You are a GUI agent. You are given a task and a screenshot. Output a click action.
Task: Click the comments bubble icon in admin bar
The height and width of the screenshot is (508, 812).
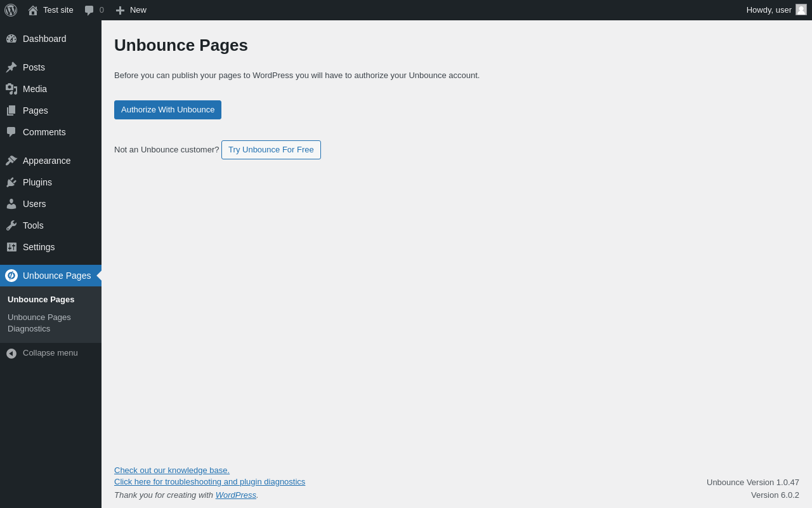pos(89,10)
